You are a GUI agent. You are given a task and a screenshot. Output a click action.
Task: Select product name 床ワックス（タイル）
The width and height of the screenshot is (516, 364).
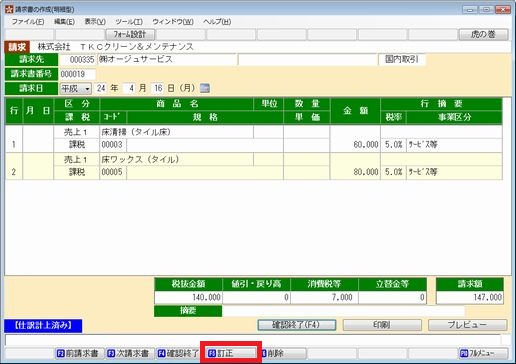pyautogui.click(x=176, y=160)
